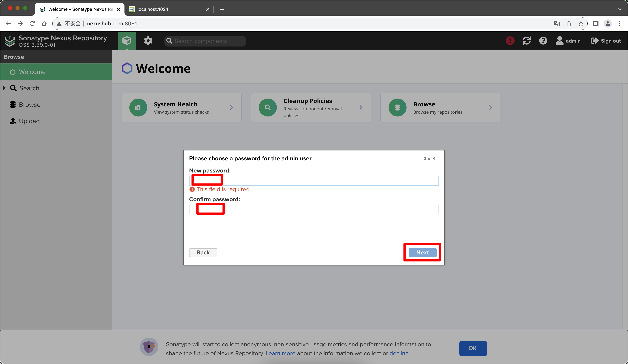Open the Chrome three-dot menu
The height and width of the screenshot is (364, 628).
pos(620,23)
